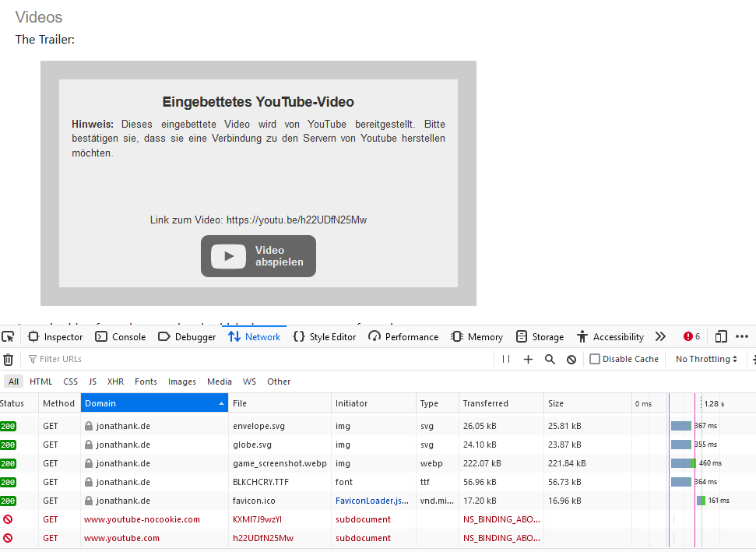The height and width of the screenshot is (552, 756).
Task: Switch to the Console tab
Action: click(121, 337)
